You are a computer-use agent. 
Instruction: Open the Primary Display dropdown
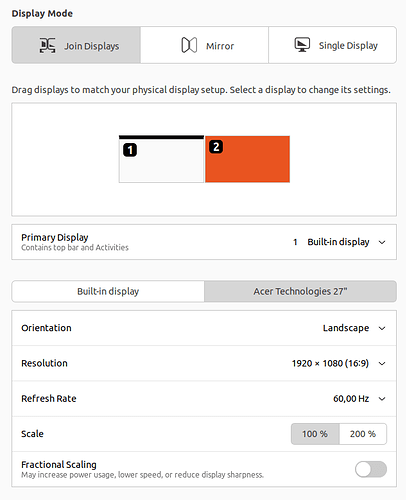point(339,242)
